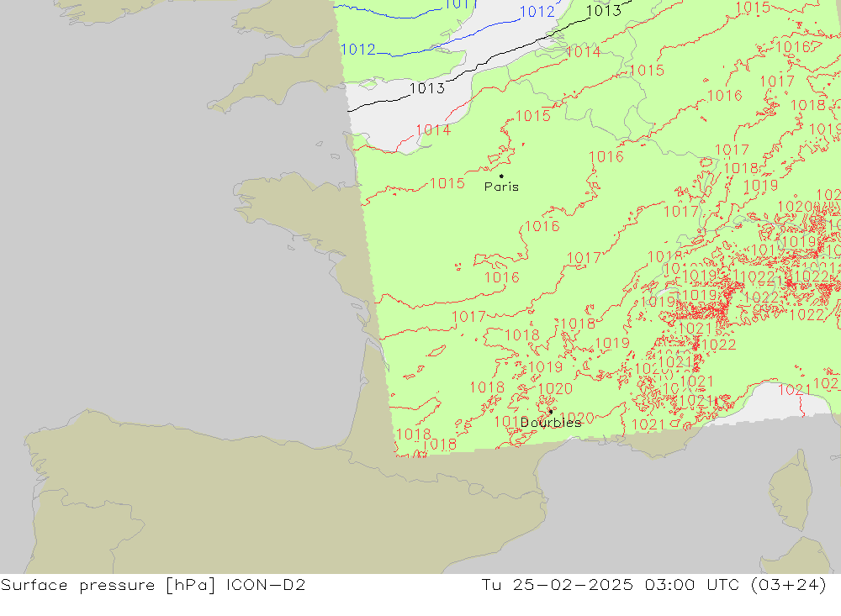The height and width of the screenshot is (616, 841).
Task: Click the Dourbies location dot marker
Action: pyautogui.click(x=551, y=412)
